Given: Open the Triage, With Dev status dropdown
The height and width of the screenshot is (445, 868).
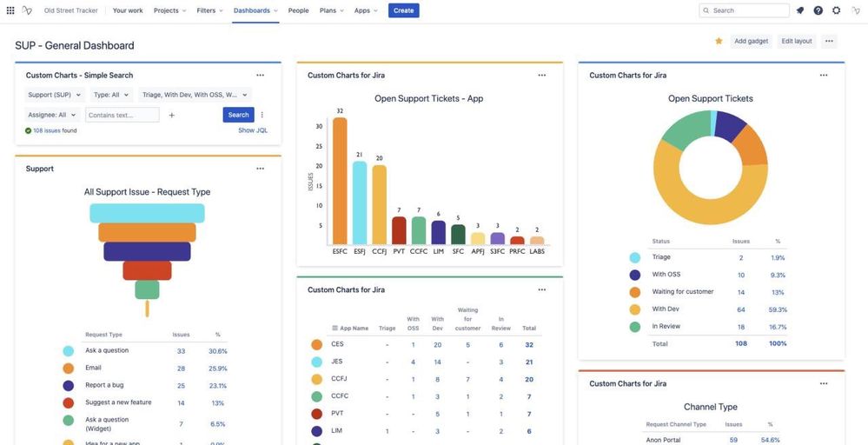Looking at the screenshot, I should coord(195,95).
